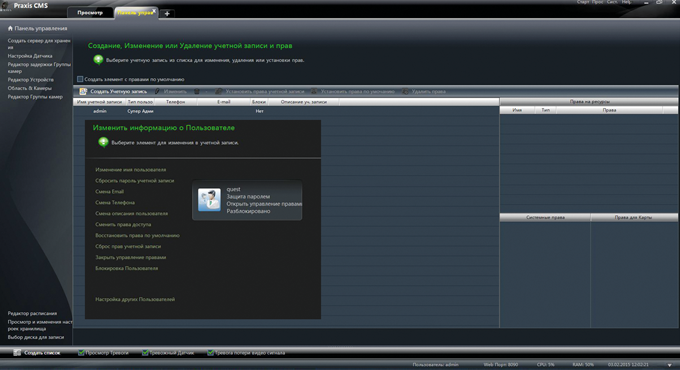Click Изменение имя пользователя option

[131, 170]
